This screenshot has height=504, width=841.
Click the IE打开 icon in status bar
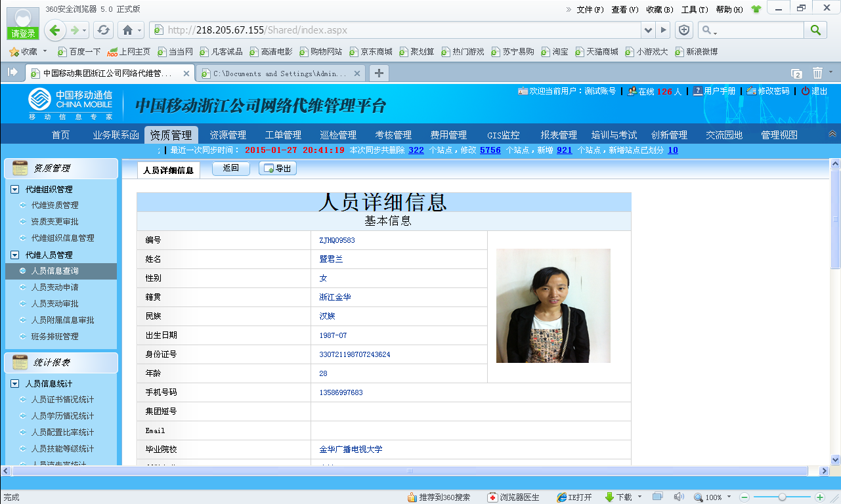(x=574, y=497)
